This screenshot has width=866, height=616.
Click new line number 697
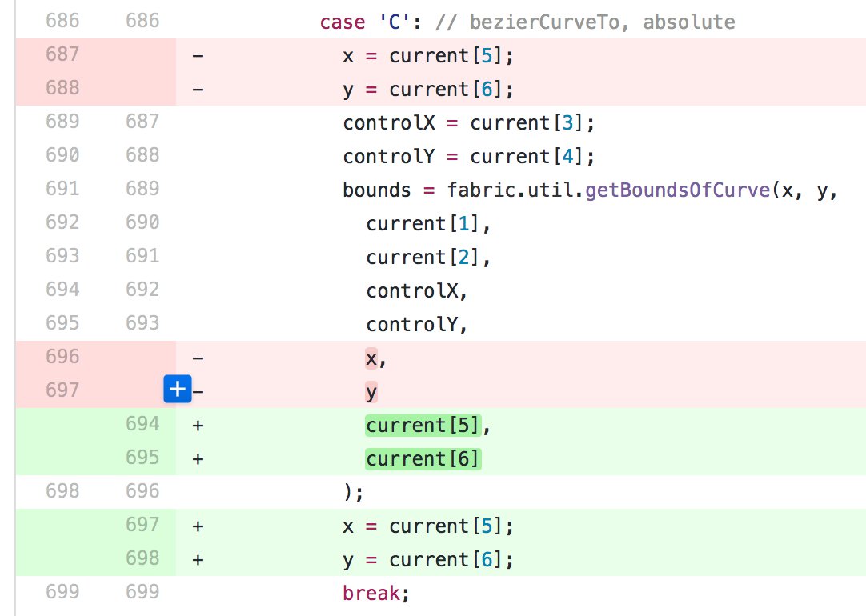(x=142, y=525)
